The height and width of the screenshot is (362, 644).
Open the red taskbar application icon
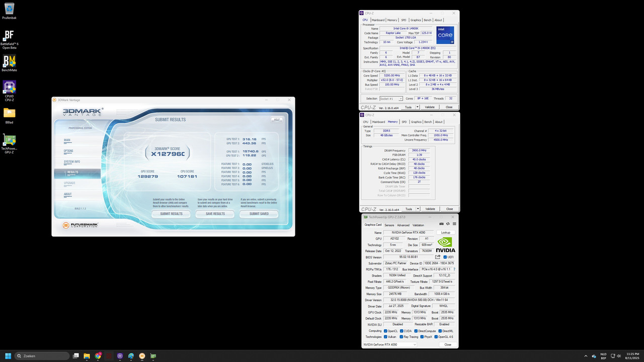coord(109,356)
